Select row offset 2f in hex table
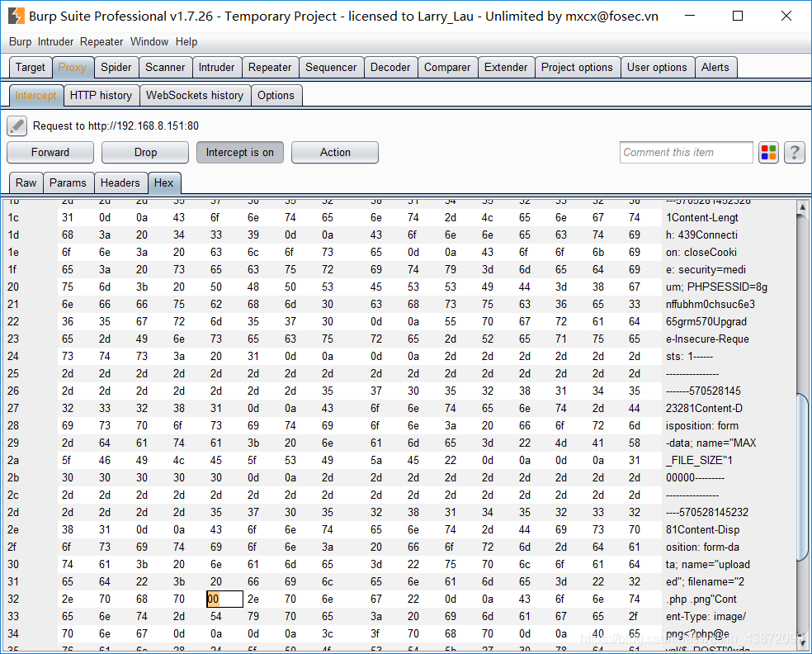This screenshot has width=812, height=654. point(13,547)
